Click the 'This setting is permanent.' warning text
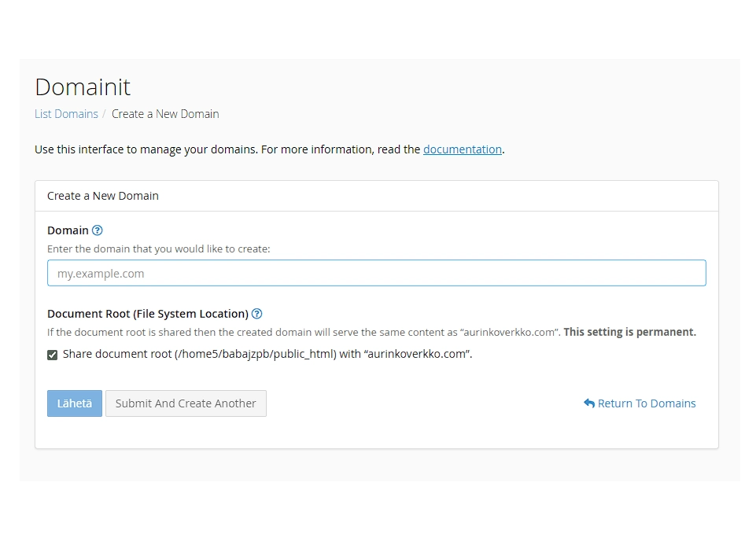 (629, 332)
